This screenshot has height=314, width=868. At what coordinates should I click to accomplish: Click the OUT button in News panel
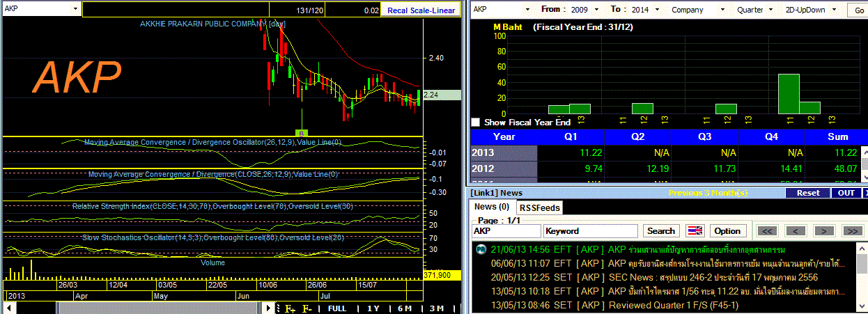click(x=846, y=193)
